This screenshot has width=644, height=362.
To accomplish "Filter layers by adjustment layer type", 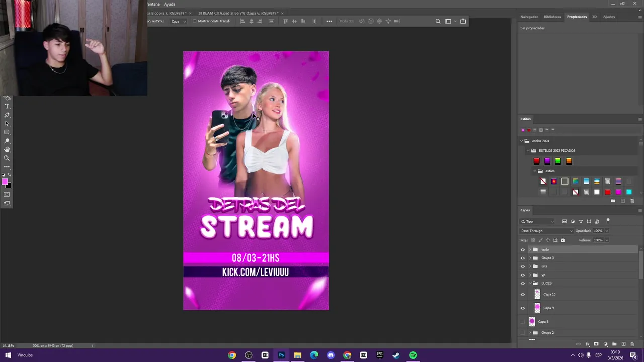I will [573, 221].
